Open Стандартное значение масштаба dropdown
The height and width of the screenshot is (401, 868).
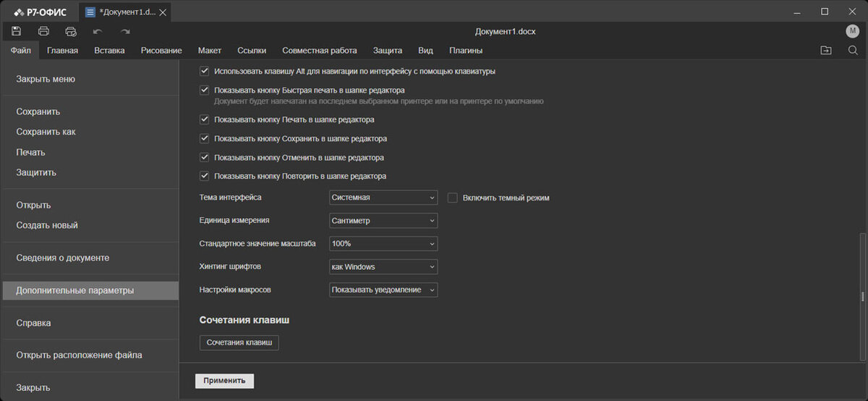(383, 243)
